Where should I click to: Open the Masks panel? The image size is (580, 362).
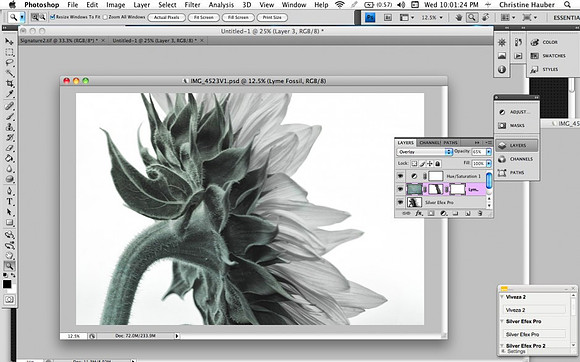pyautogui.click(x=516, y=126)
